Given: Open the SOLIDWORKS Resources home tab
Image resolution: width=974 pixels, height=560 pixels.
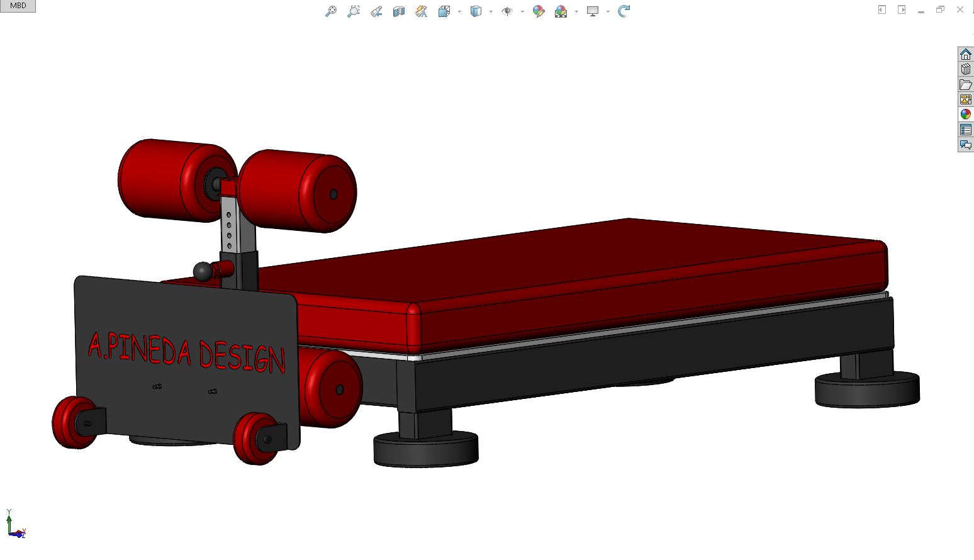Looking at the screenshot, I should [x=966, y=54].
